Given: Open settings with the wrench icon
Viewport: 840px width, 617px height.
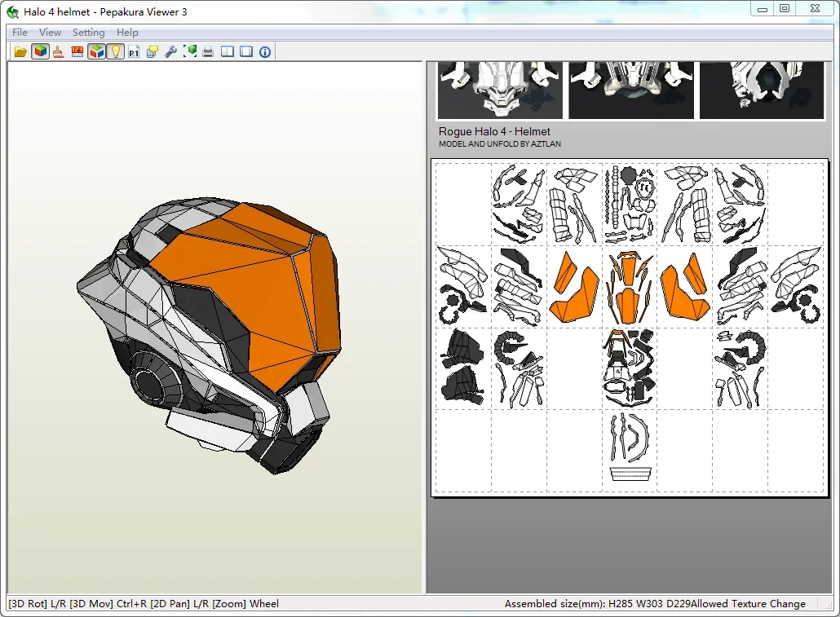Looking at the screenshot, I should point(171,52).
